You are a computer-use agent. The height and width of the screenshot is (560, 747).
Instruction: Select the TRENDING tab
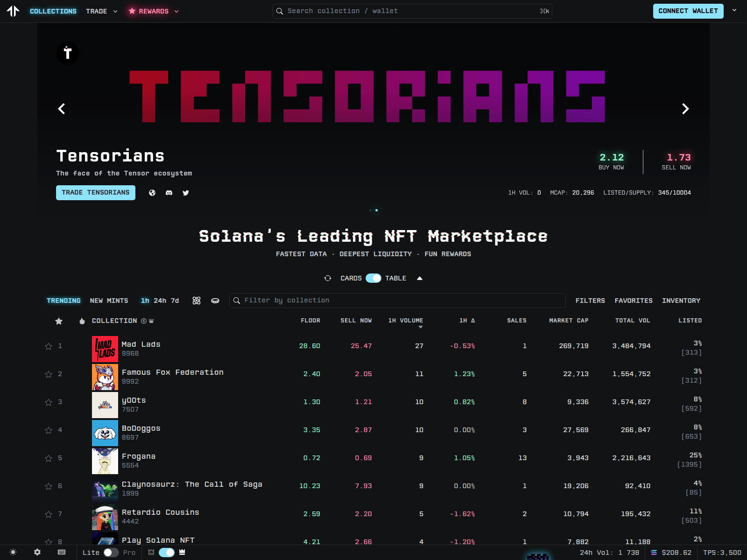63,301
